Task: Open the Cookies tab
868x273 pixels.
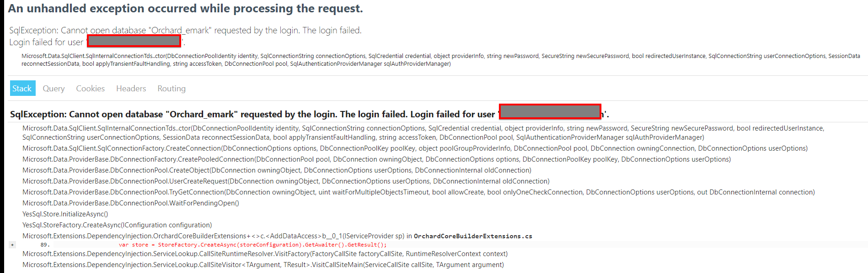Action: pyautogui.click(x=90, y=88)
